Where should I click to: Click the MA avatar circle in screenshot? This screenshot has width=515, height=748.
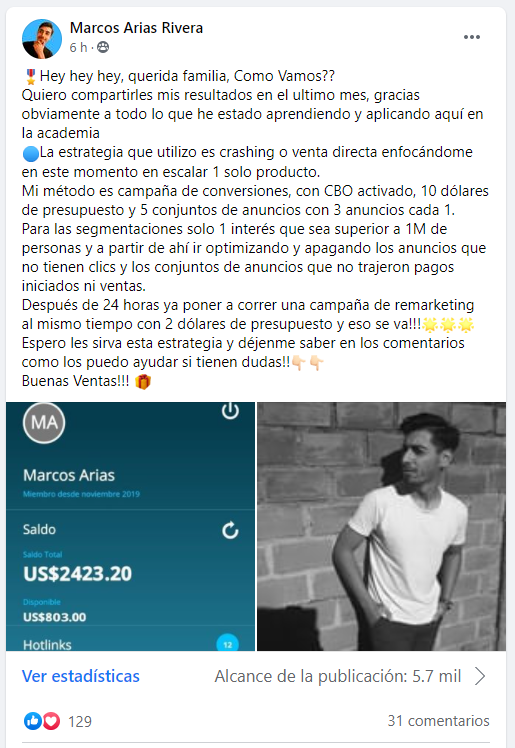pyautogui.click(x=44, y=423)
